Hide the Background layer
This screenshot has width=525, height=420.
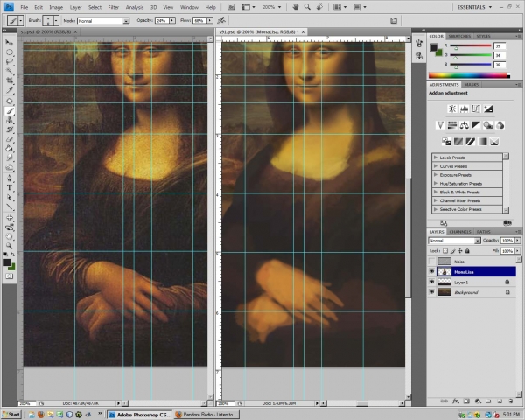pos(431,292)
